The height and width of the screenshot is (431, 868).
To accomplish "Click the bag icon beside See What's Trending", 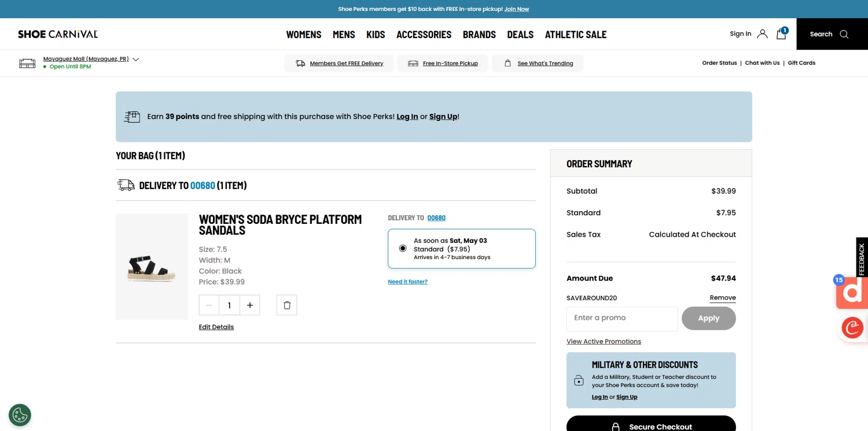I will coord(507,64).
